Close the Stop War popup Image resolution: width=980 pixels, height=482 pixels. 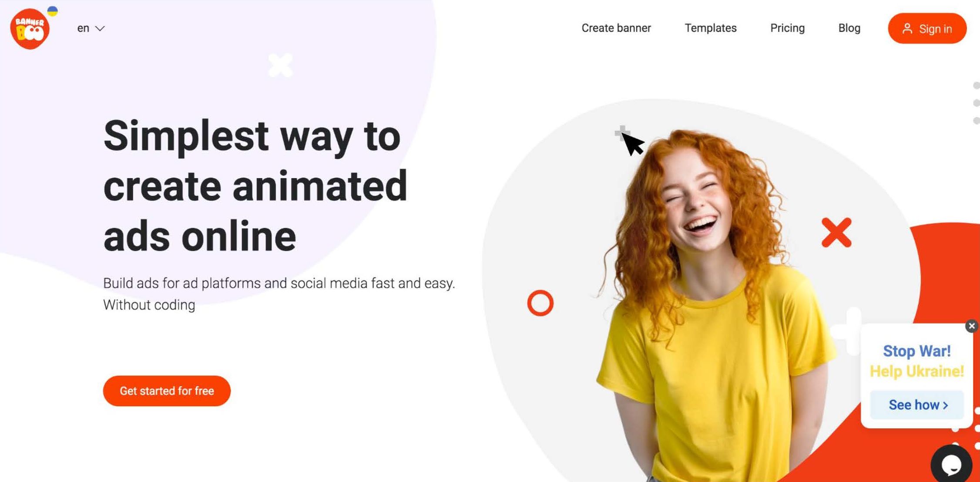971,326
